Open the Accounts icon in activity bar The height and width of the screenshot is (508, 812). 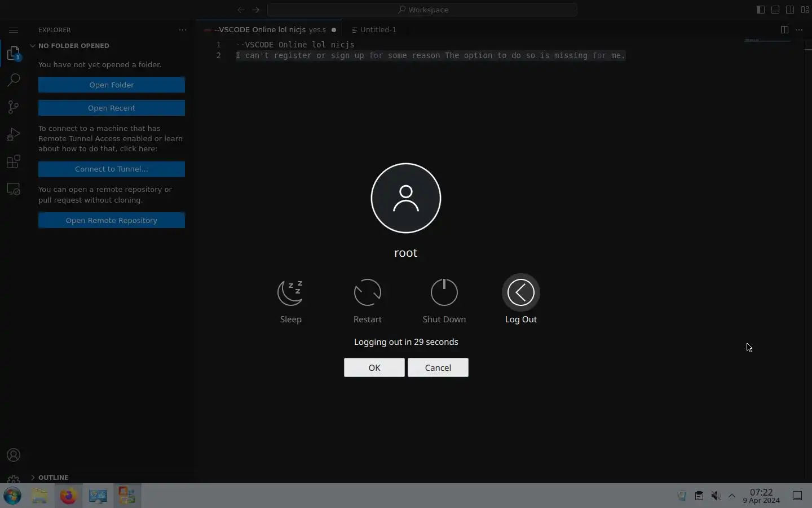point(14,455)
